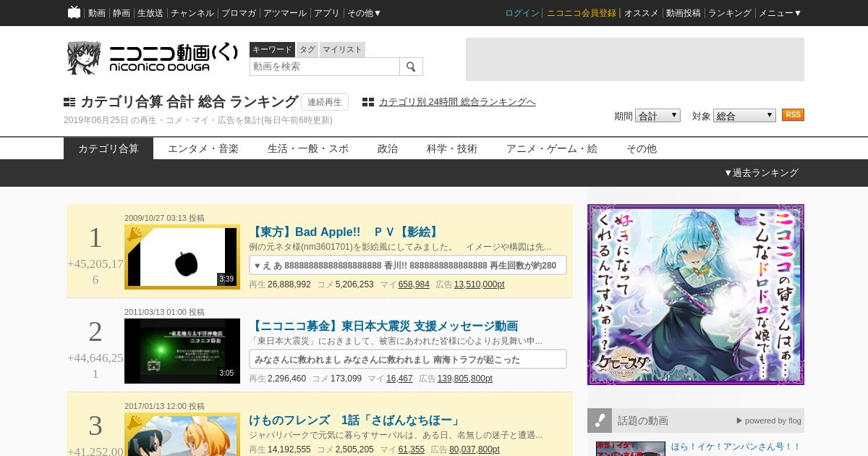Click けものフレンズ マイ count 61,355

pos(412,449)
